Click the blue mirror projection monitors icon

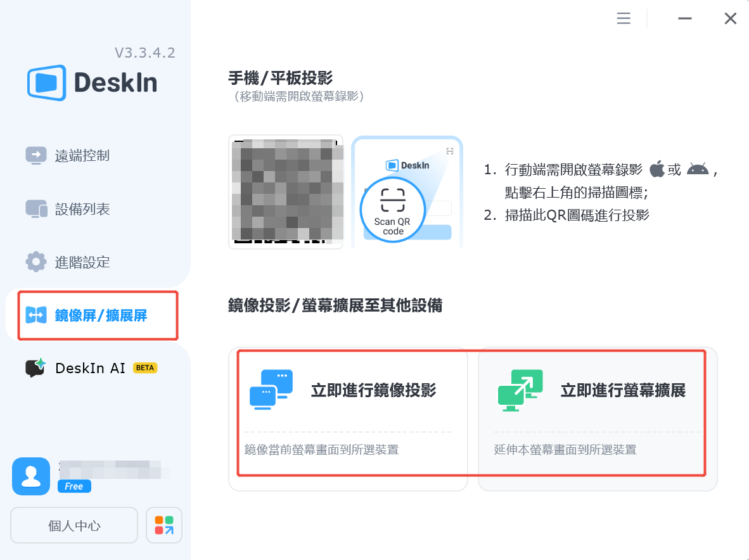click(271, 390)
